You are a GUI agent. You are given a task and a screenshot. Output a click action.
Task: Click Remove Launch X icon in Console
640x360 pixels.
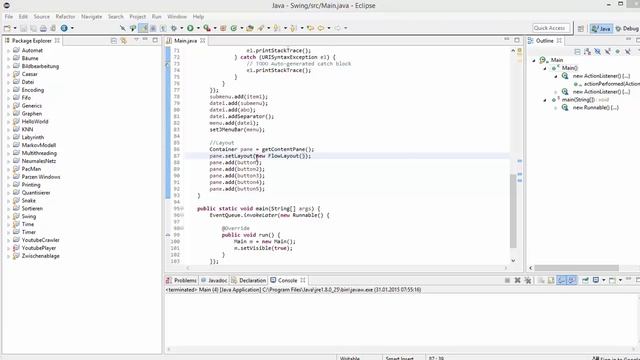coord(518,280)
